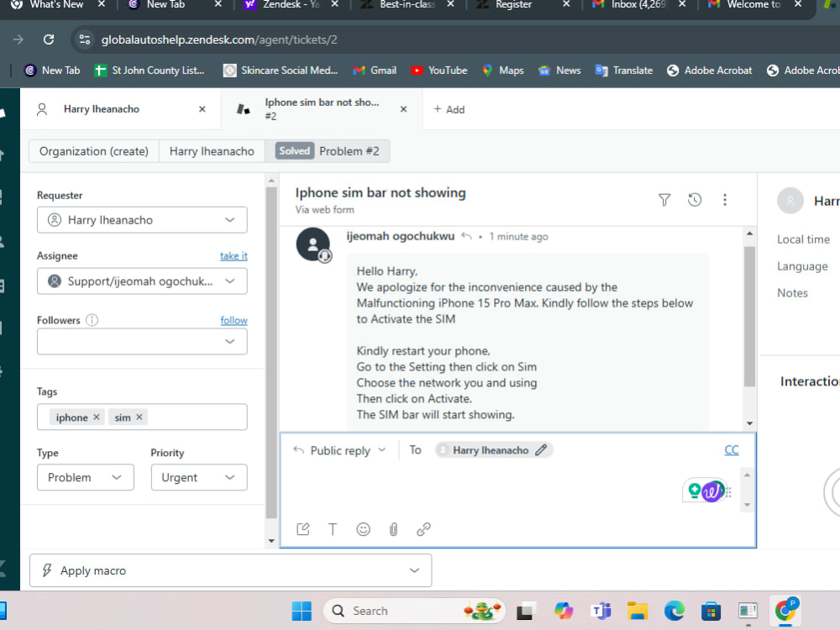Screen dimensions: 840x630
Task: Click Chrome icon in taskbar
Action: 785,610
